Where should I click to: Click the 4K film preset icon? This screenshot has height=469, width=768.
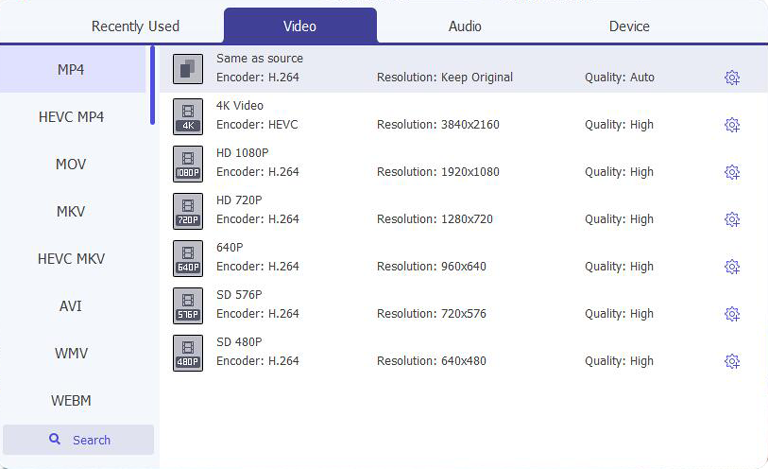pos(188,117)
